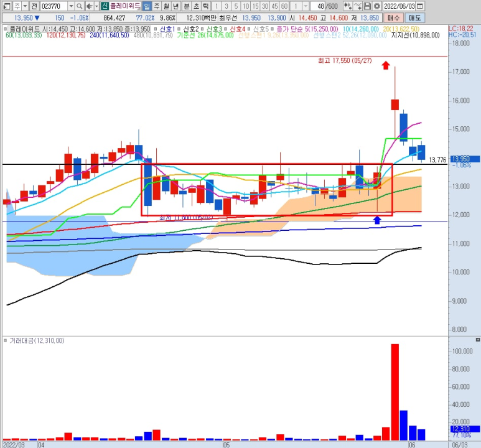Image resolution: width=481 pixels, height=448 pixels.
Task: Toggle the 종가 단순 moving average checkbox
Action: click(272, 29)
